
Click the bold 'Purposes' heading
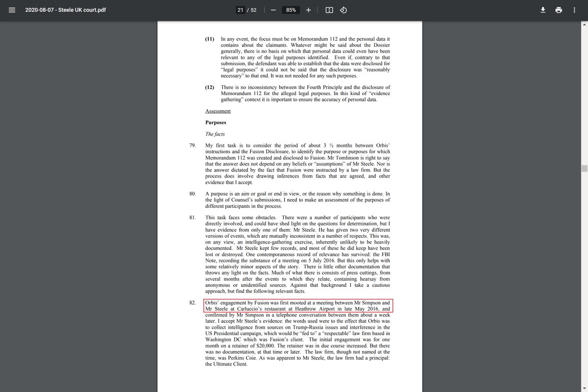[216, 122]
